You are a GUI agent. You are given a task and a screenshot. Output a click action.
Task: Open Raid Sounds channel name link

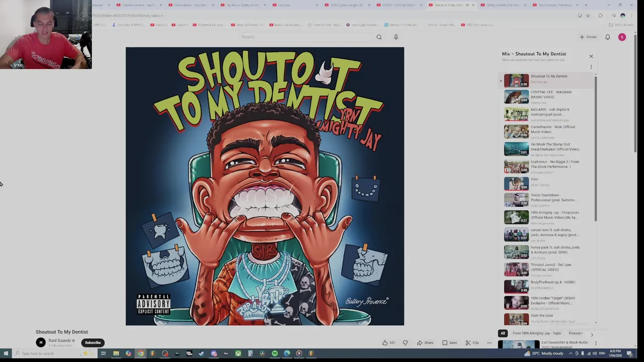(x=59, y=340)
